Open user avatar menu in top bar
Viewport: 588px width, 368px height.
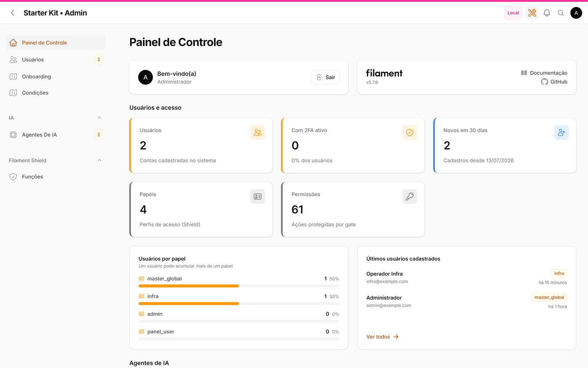(576, 13)
